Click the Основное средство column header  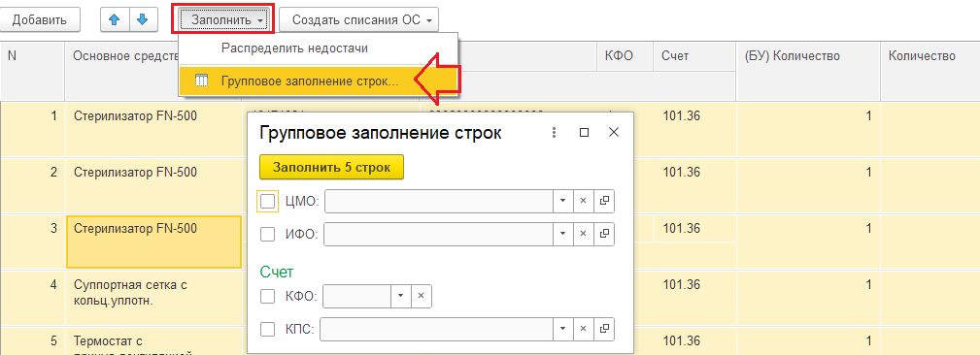[x=121, y=71]
